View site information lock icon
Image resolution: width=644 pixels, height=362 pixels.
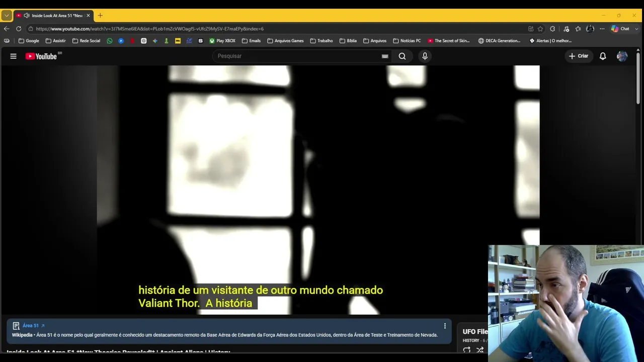[x=31, y=29]
